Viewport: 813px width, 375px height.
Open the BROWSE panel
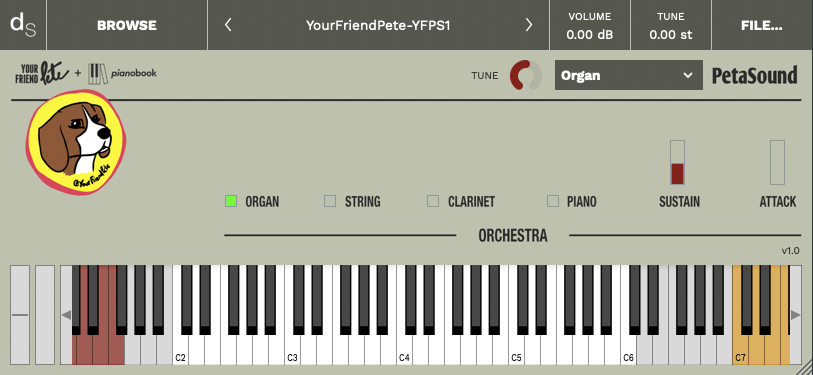[127, 25]
